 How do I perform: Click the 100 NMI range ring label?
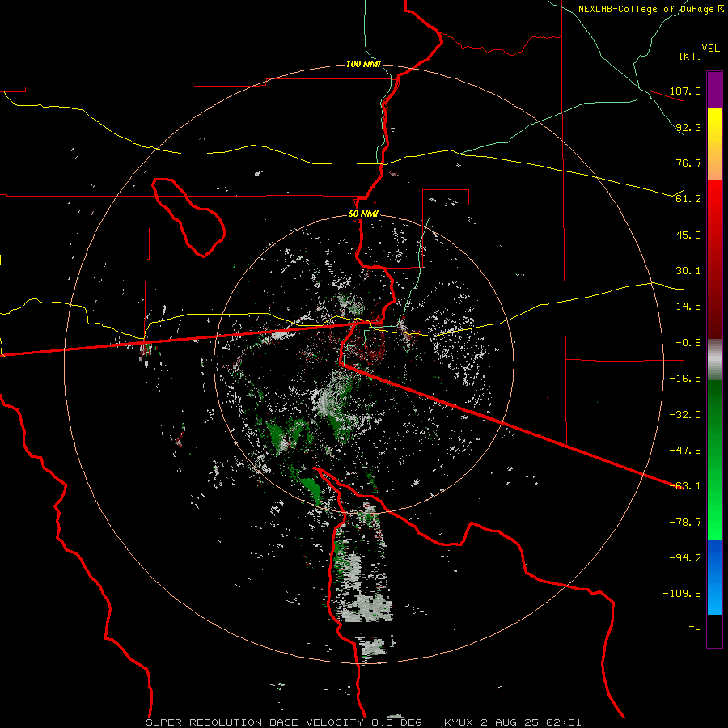coord(363,64)
